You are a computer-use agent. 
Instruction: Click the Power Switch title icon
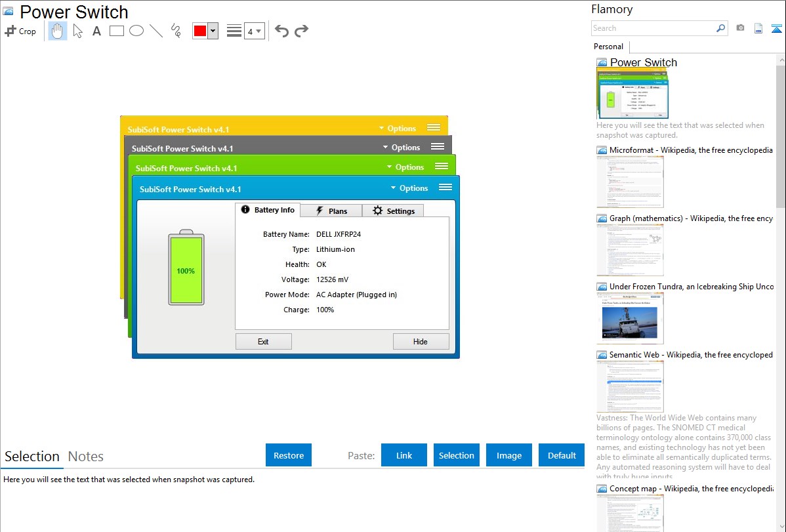[x=9, y=12]
